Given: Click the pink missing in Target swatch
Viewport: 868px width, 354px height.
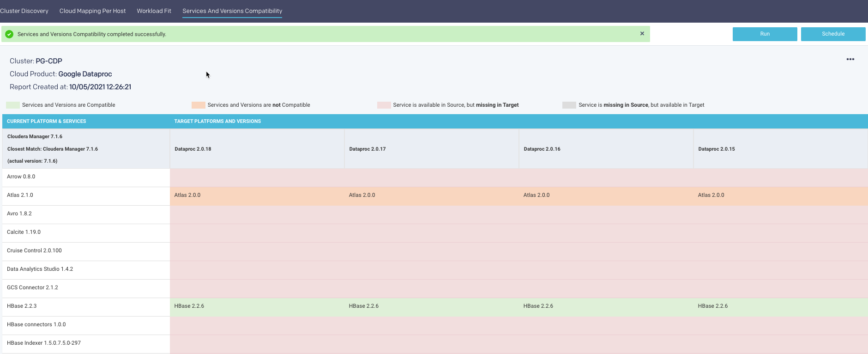Looking at the screenshot, I should click(384, 105).
